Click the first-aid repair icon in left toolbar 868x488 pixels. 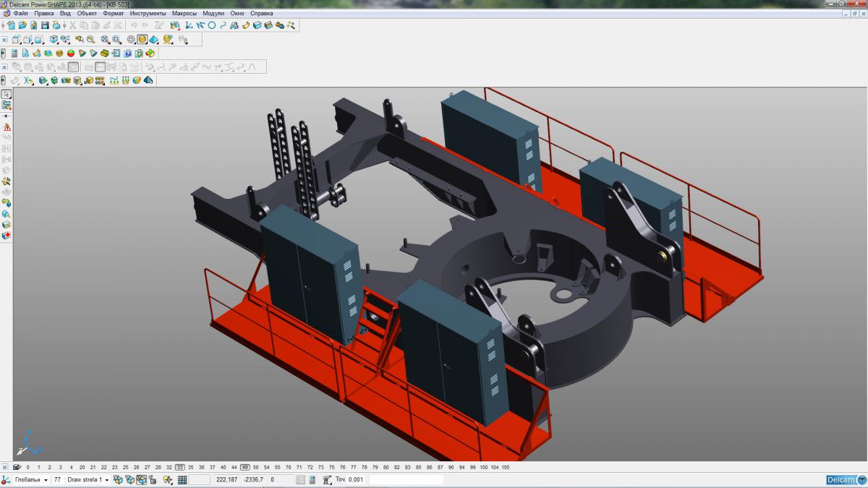point(7,235)
